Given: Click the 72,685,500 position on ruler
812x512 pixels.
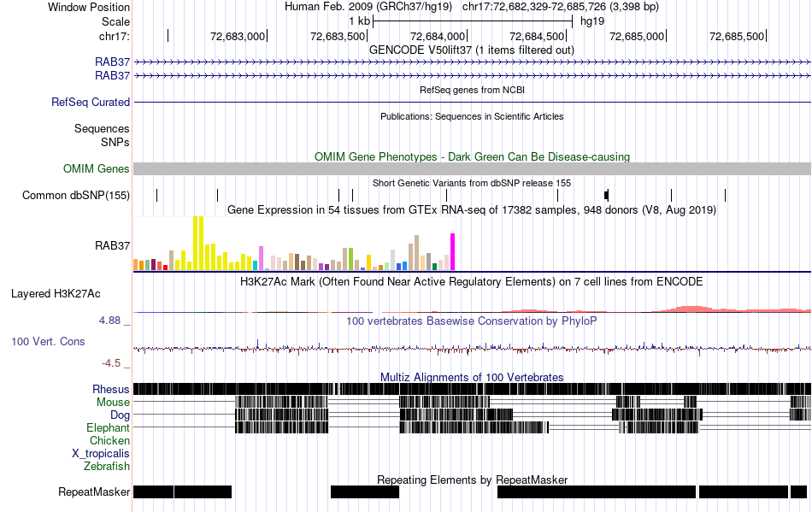Looking at the screenshot, I should [x=737, y=36].
